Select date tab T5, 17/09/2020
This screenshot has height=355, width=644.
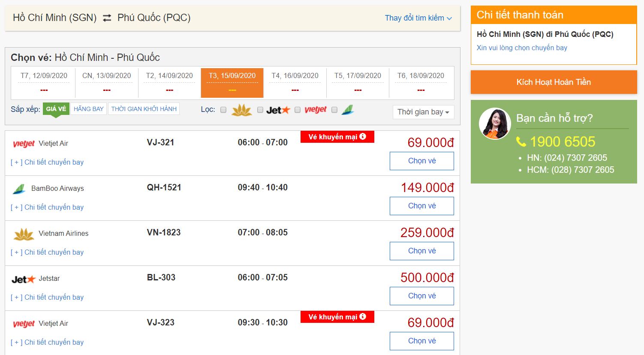pyautogui.click(x=358, y=82)
